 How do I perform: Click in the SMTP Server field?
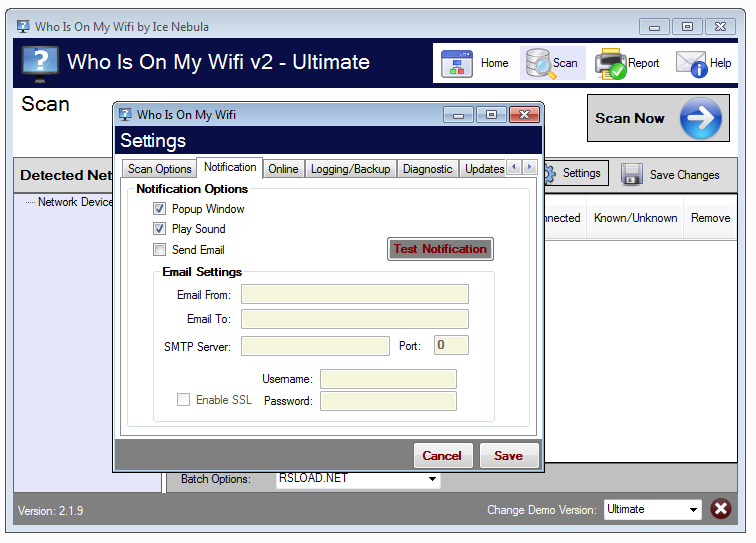tap(315, 346)
